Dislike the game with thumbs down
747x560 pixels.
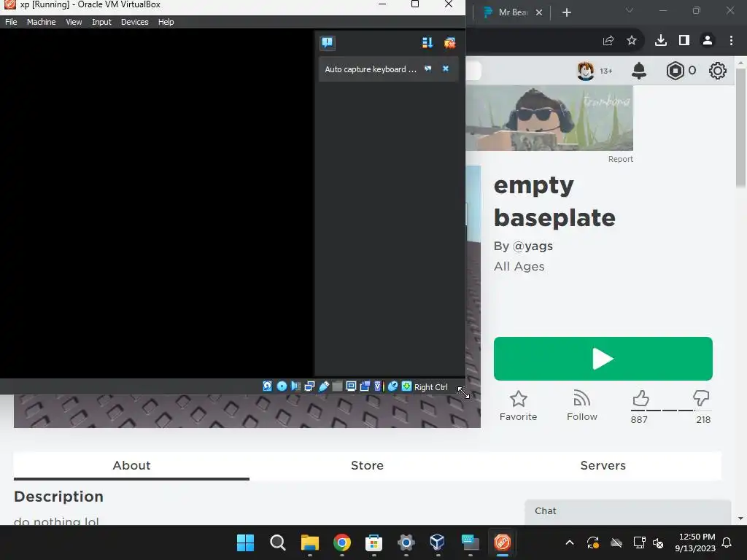pos(701,398)
